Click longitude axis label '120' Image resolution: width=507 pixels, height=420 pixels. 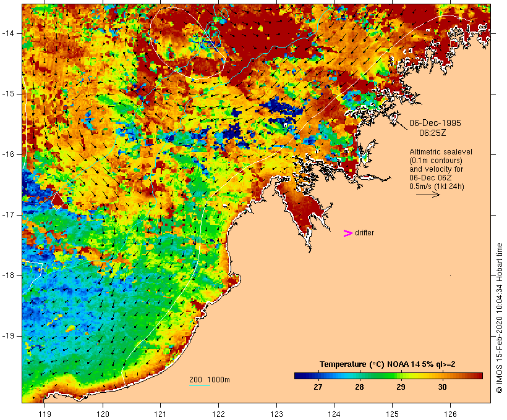click(x=103, y=414)
